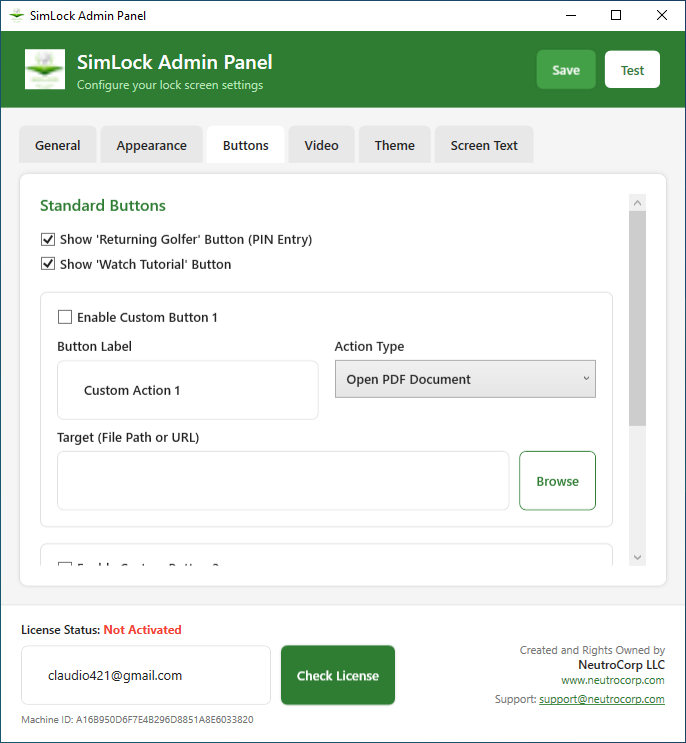
Task: Click the Browse button for target file
Action: click(557, 481)
